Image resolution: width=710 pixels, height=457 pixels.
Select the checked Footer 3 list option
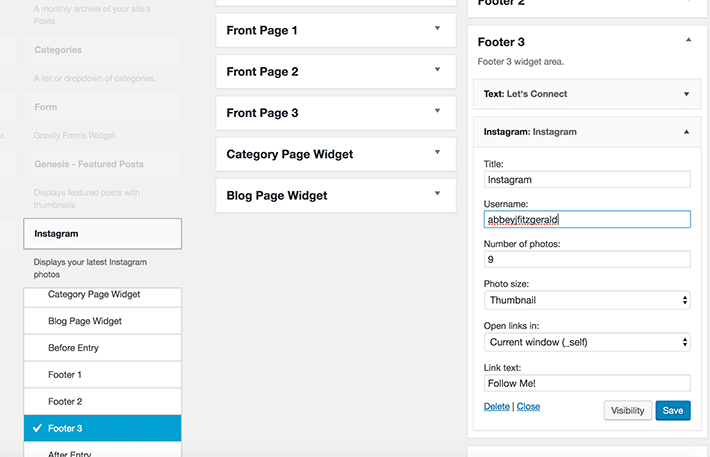pos(102,429)
